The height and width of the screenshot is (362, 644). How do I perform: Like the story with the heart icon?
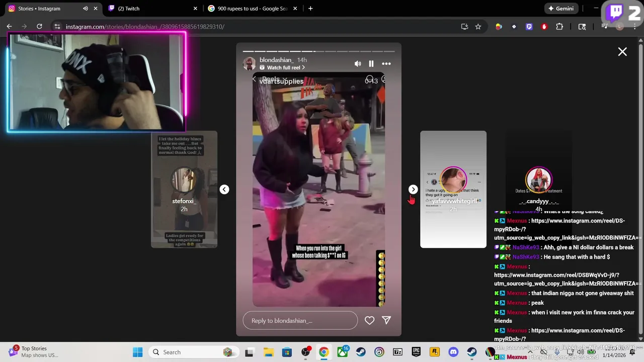[x=369, y=320]
